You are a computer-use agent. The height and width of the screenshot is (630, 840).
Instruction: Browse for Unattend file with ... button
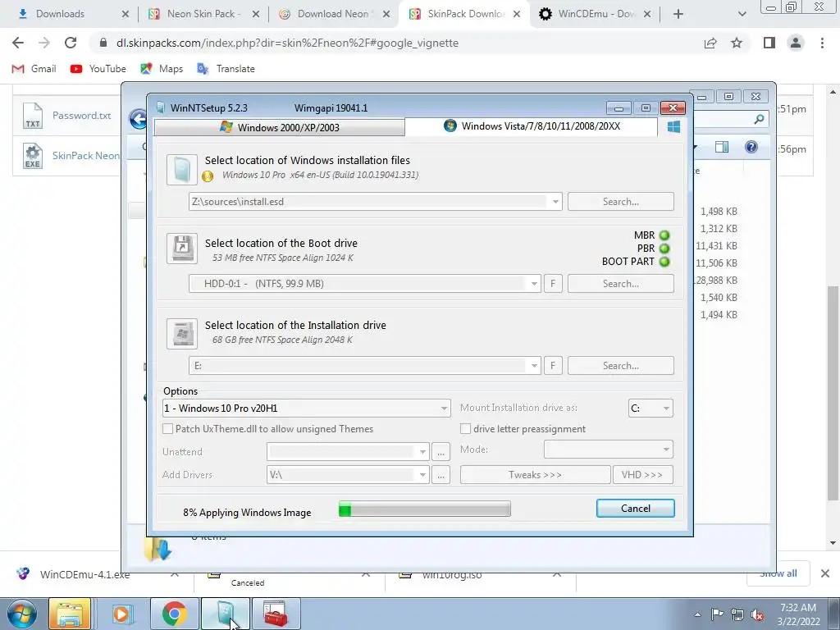tap(441, 452)
